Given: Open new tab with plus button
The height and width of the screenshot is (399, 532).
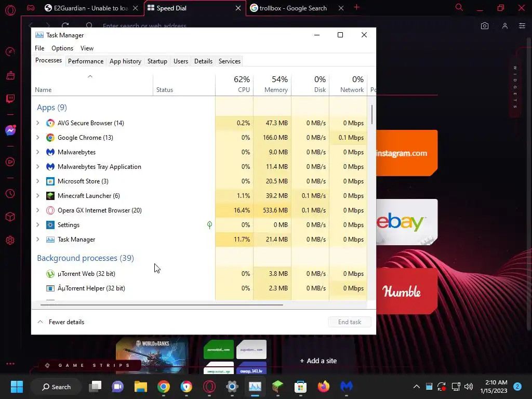Looking at the screenshot, I should (356, 7).
